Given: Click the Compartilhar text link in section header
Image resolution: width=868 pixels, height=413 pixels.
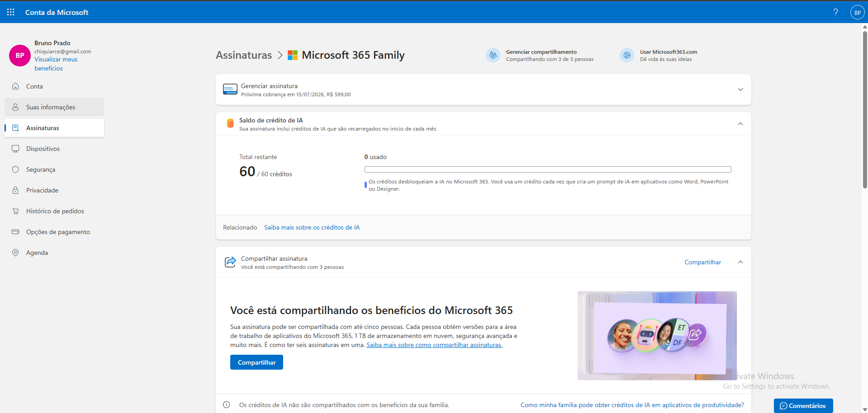Looking at the screenshot, I should click(702, 262).
